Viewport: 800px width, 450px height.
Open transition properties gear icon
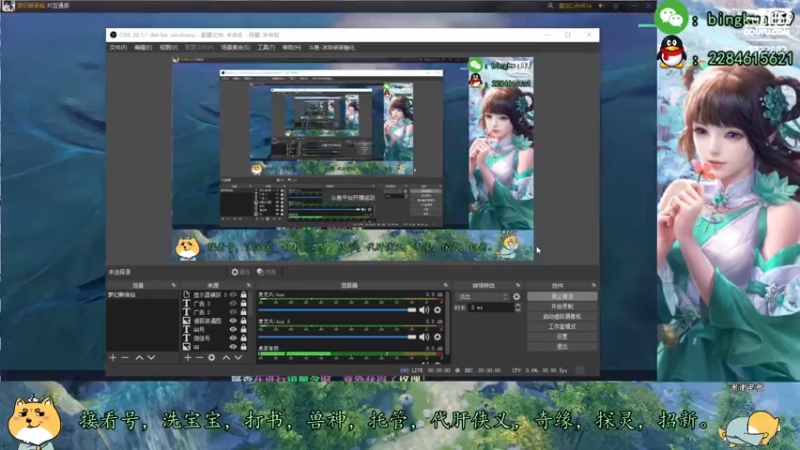[x=516, y=296]
